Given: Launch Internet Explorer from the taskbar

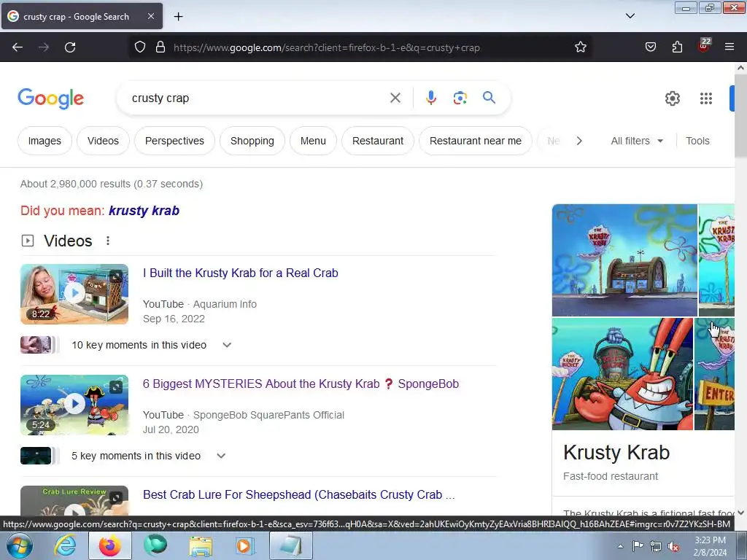Looking at the screenshot, I should (x=65, y=545).
